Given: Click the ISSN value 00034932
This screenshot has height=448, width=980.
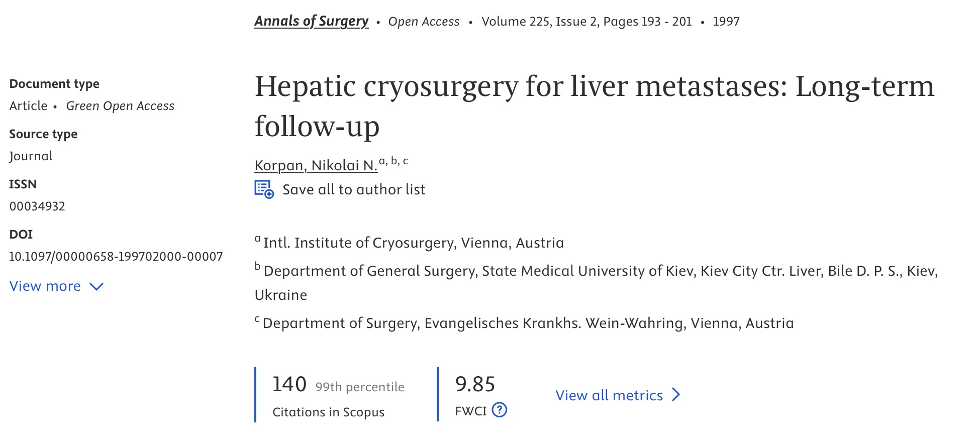Looking at the screenshot, I should [x=37, y=206].
